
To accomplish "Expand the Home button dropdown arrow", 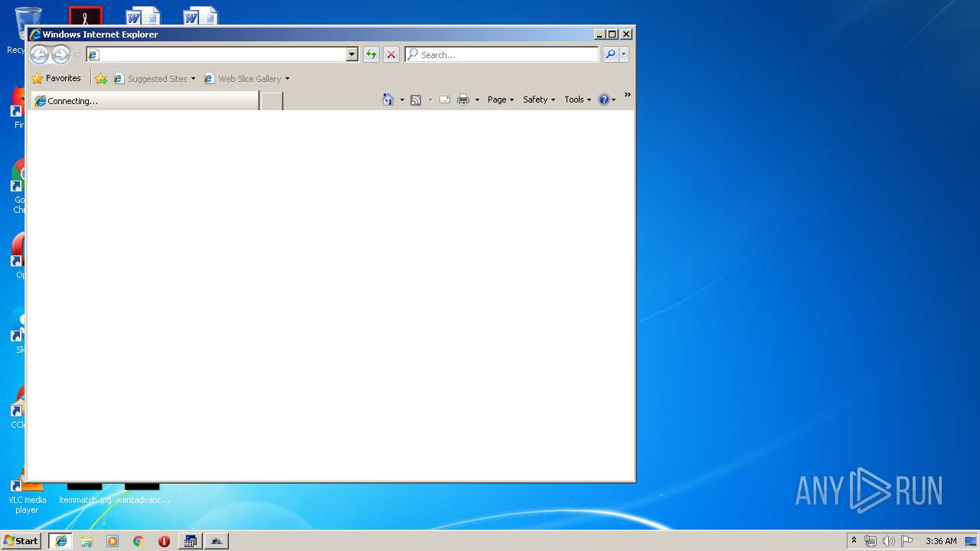I will click(402, 99).
